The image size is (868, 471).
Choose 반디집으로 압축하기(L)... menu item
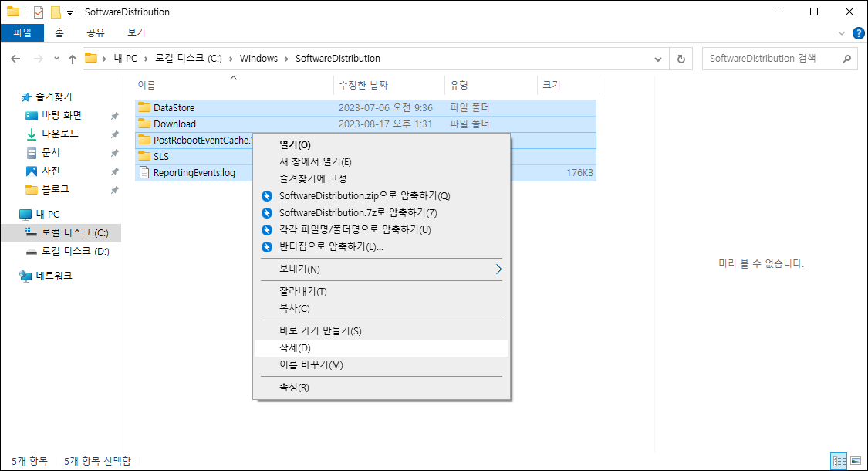click(381, 246)
